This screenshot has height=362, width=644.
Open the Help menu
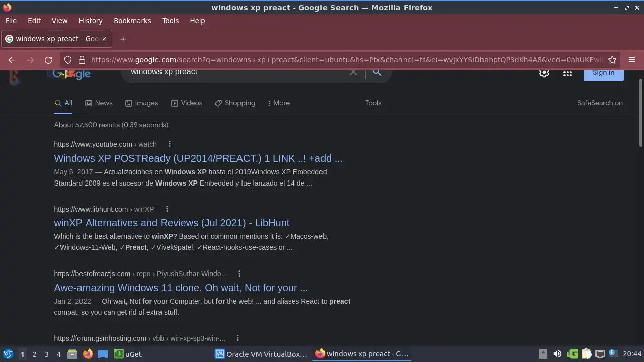(x=197, y=21)
